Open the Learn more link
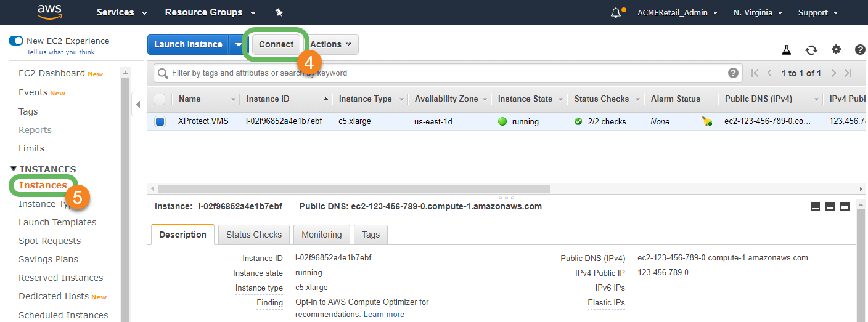 383,315
